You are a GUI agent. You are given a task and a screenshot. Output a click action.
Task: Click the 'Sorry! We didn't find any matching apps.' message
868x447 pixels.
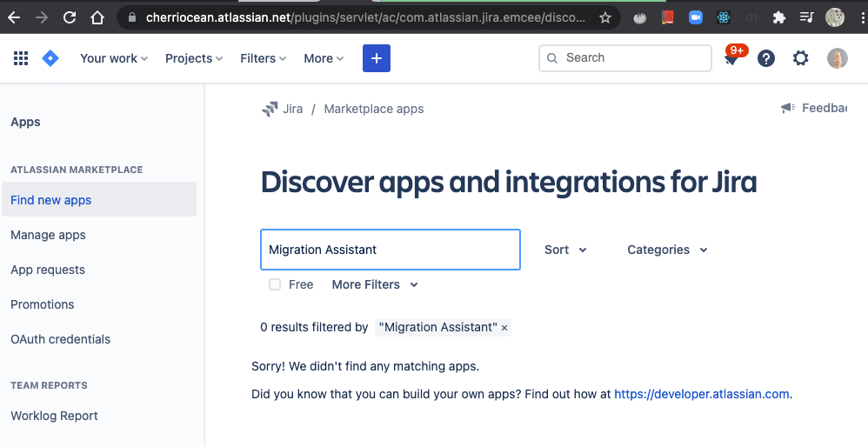tap(365, 365)
